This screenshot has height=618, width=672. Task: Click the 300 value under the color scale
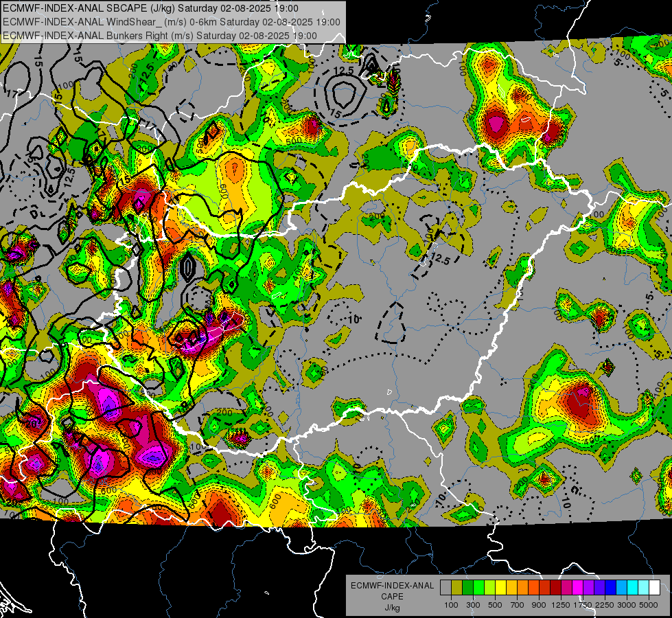473,605
